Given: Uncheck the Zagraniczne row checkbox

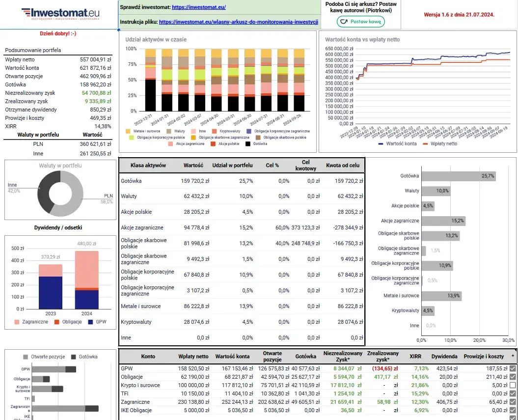Looking at the screenshot, I should pos(513,402).
